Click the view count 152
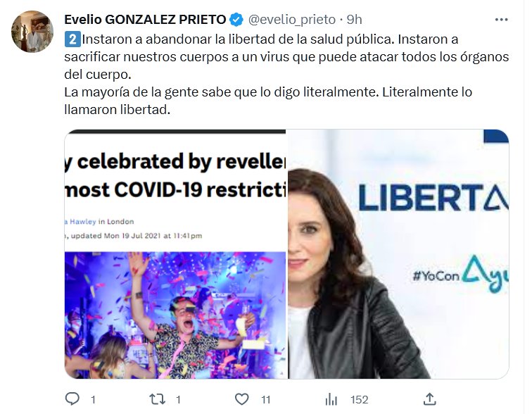The image size is (532, 414). (360, 400)
